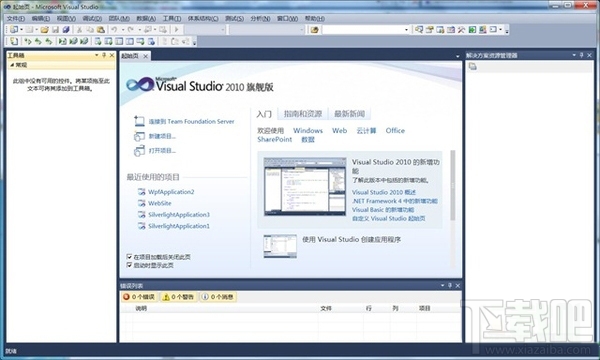600x360 pixels.
Task: Open recent project WpfApplication2
Action: point(171,192)
